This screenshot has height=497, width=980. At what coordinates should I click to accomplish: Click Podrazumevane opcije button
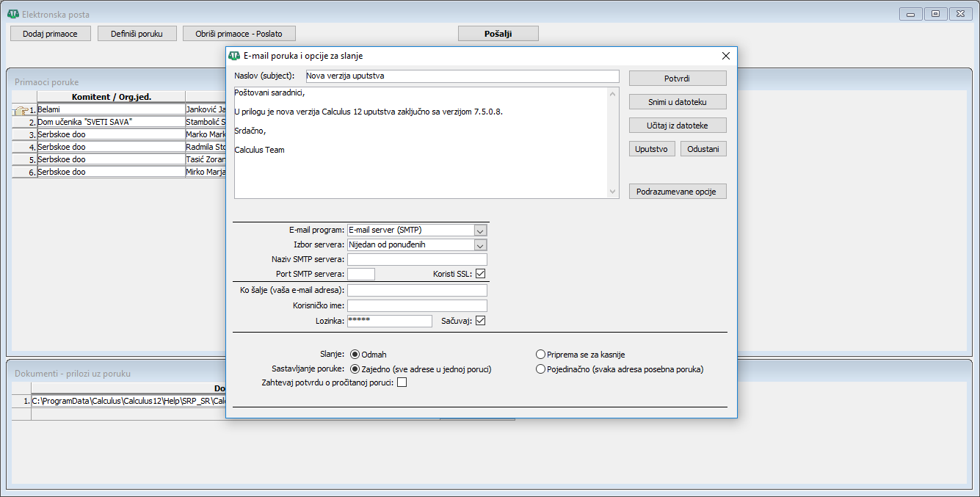(x=677, y=192)
